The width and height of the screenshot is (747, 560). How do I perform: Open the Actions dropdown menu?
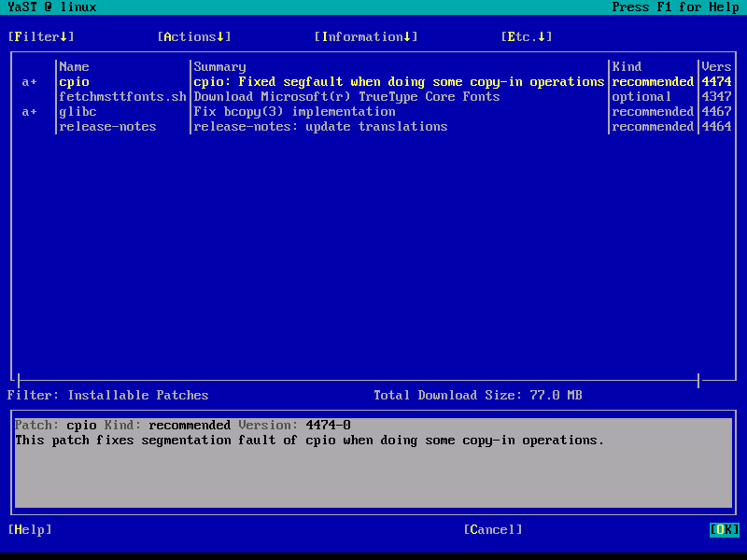pos(194,37)
